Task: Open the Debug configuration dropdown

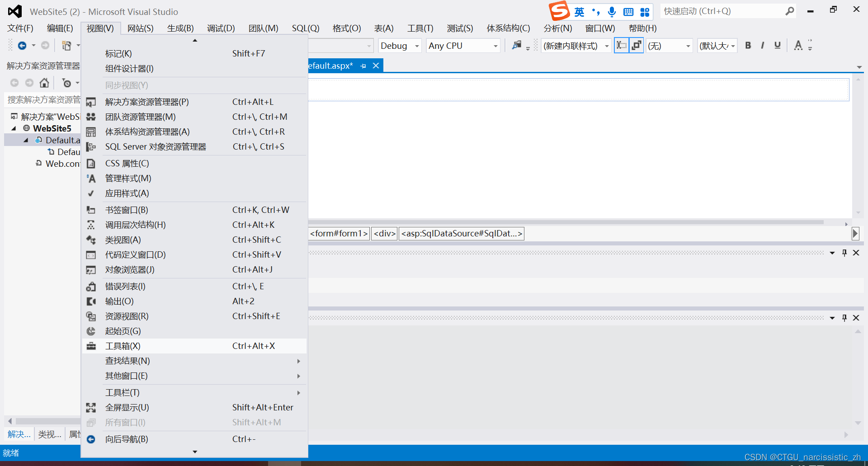Action: (400, 46)
